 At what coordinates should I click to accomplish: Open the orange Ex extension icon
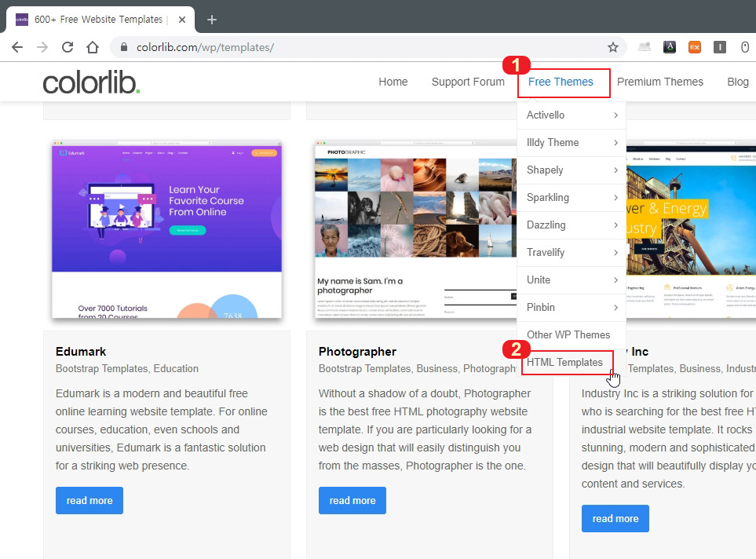coord(695,47)
